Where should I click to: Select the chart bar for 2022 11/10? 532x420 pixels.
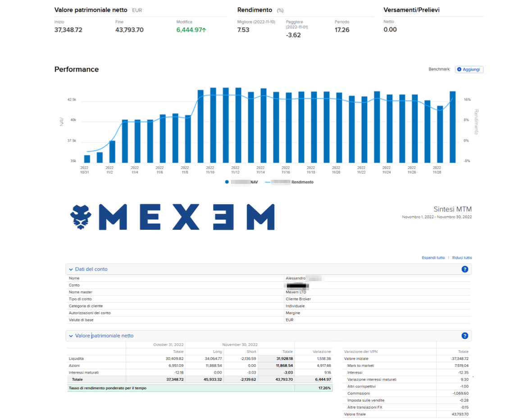213,125
